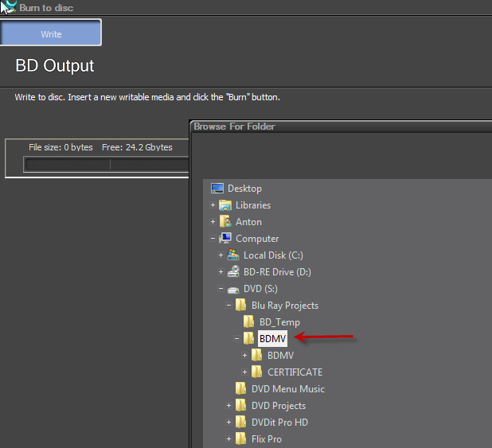Click the Computer icon in tree
The image size is (492, 448).
tap(225, 238)
